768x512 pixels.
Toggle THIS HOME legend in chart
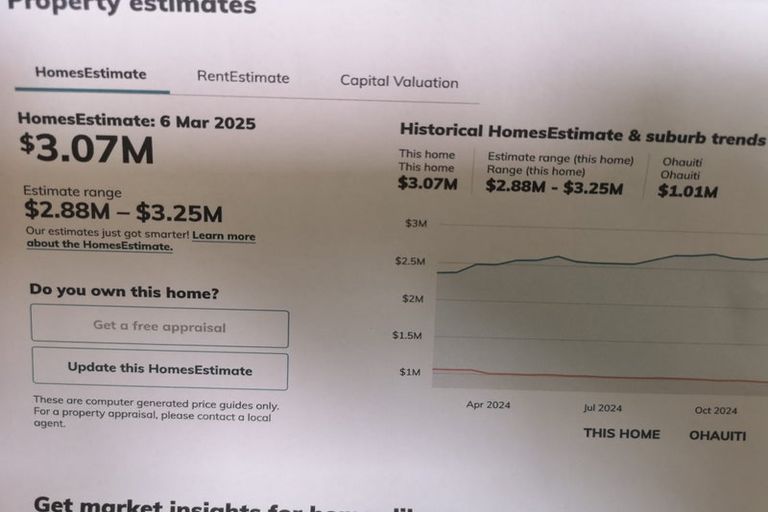621,434
